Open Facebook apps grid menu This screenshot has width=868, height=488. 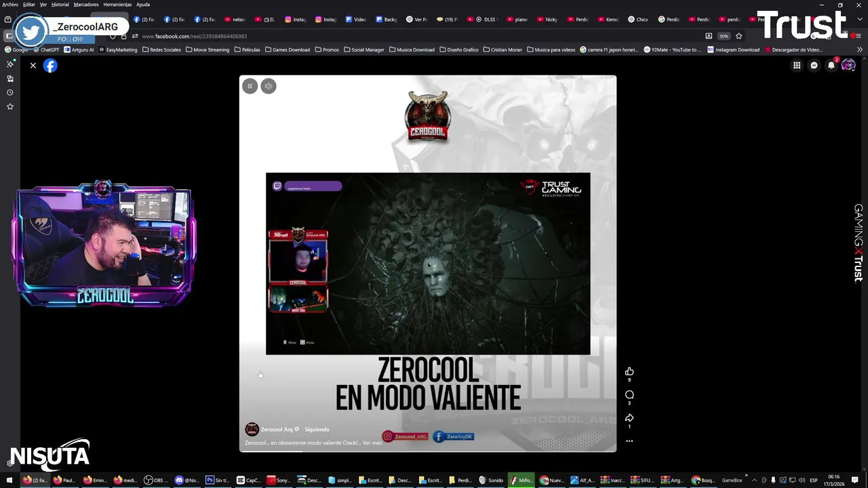797,66
